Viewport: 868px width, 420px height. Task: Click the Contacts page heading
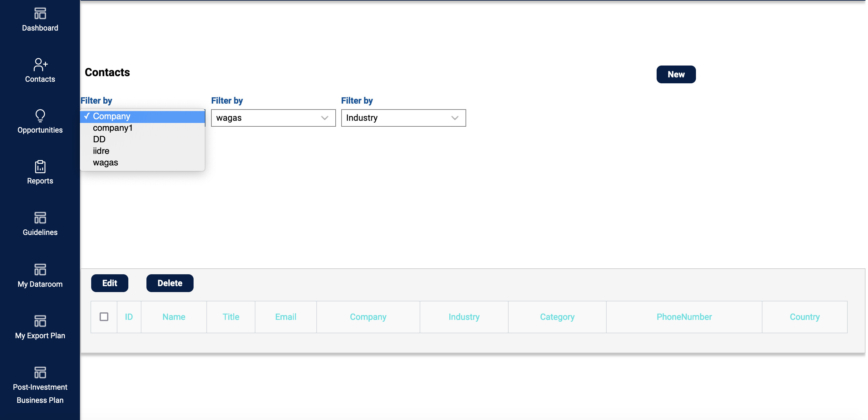click(107, 72)
